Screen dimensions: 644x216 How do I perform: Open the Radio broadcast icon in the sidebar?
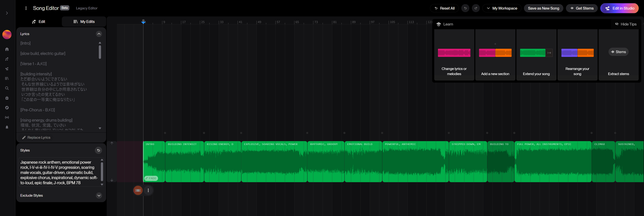point(7,117)
